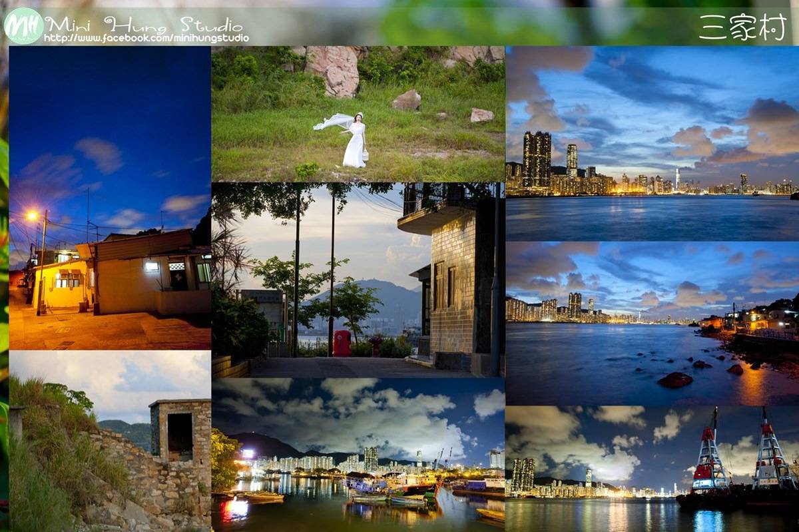Select the red tugboats at night photo
Image resolution: width=799 pixels, height=532 pixels.
click(653, 469)
